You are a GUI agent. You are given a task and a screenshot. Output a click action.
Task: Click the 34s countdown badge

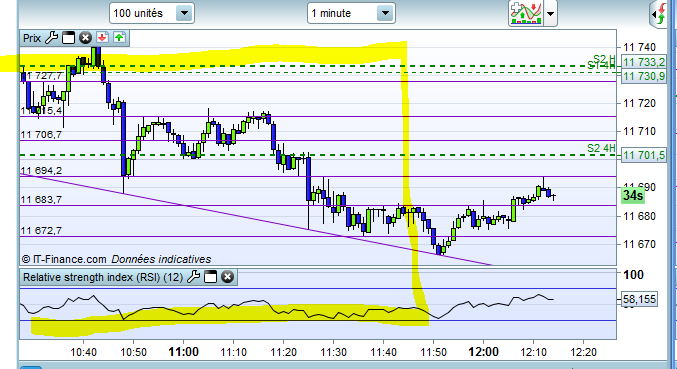pos(633,196)
